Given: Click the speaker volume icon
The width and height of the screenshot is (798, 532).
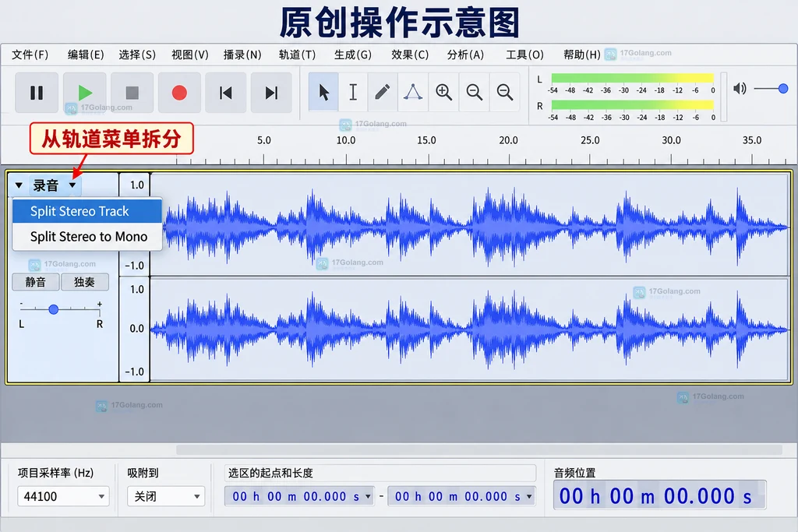Looking at the screenshot, I should 740,89.
